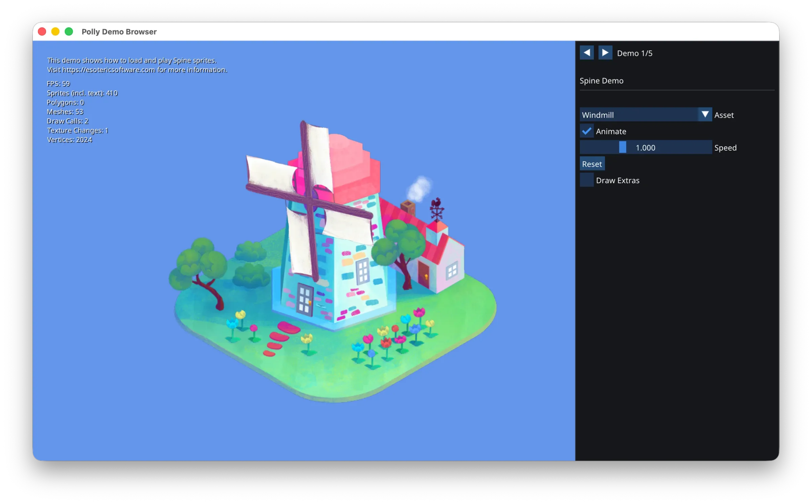Image resolution: width=812 pixels, height=504 pixels.
Task: Click the next demo arrow icon
Action: (x=605, y=52)
